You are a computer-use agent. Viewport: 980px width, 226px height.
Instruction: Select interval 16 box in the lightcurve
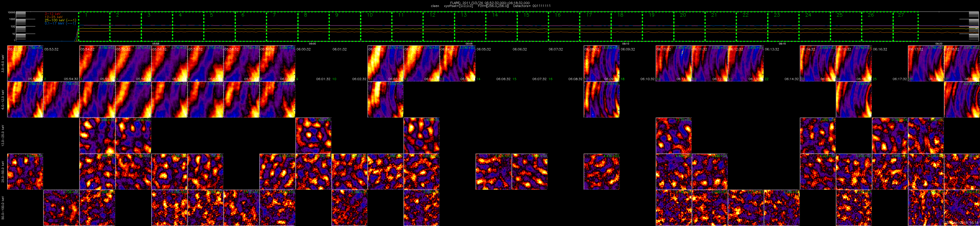coord(564,26)
